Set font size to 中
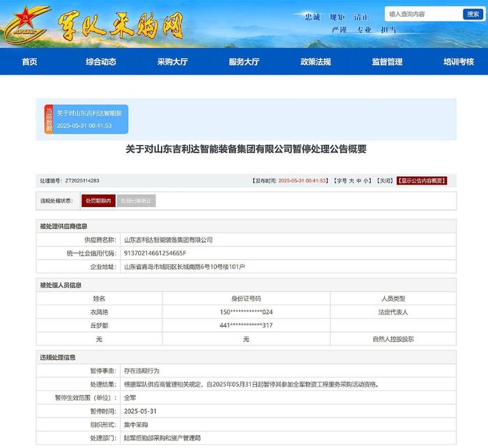 (x=359, y=180)
